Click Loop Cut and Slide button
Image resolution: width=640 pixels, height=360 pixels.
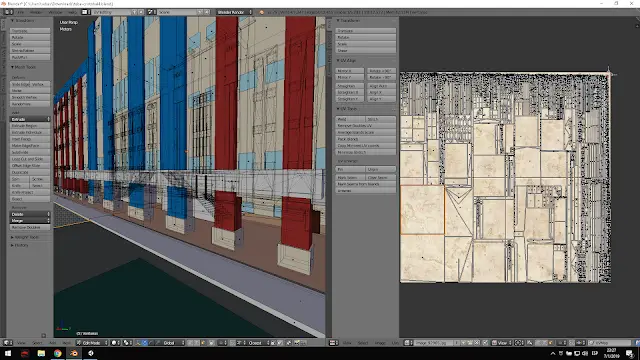[x=30, y=159]
